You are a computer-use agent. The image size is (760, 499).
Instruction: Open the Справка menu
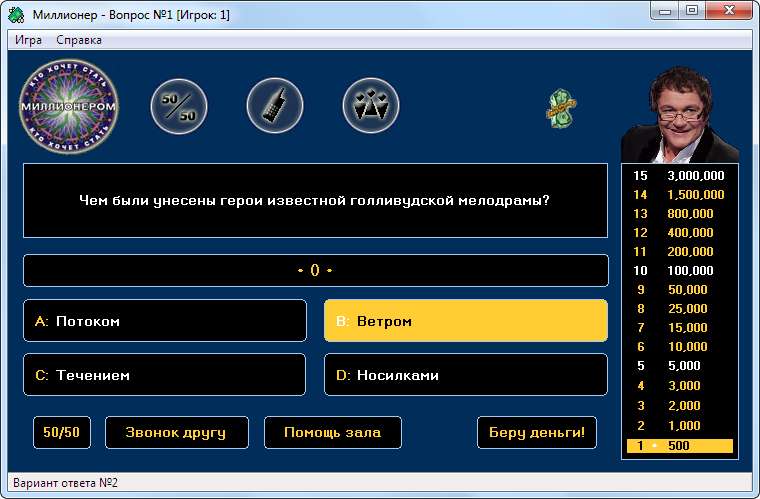pyautogui.click(x=79, y=40)
